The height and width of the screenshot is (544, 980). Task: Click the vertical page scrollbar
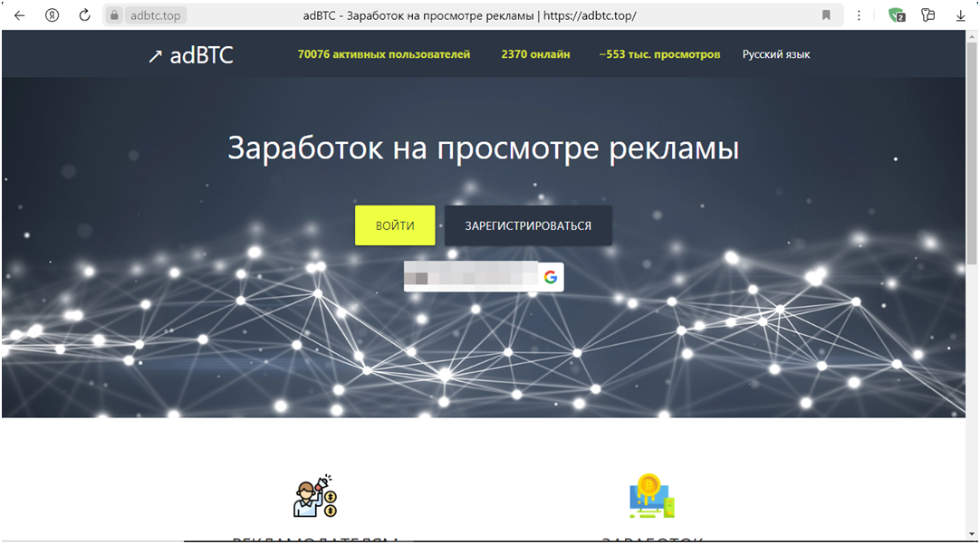972,153
